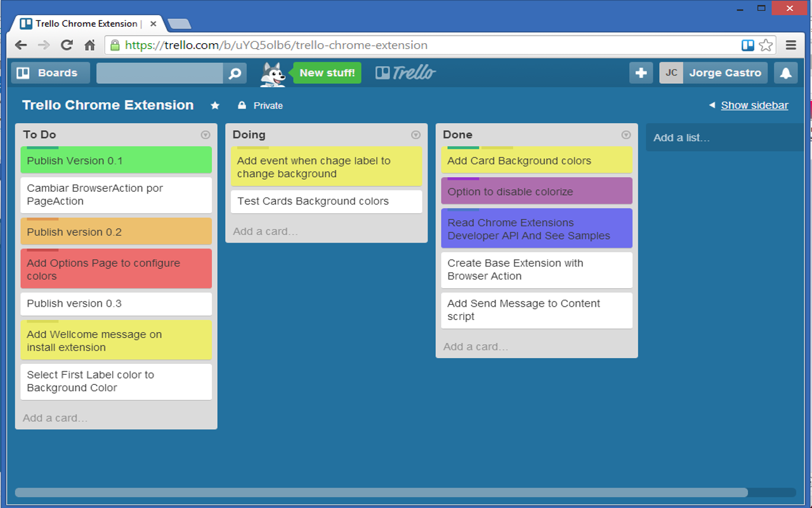Click the Private visibility label
The height and width of the screenshot is (508, 812).
tap(268, 105)
